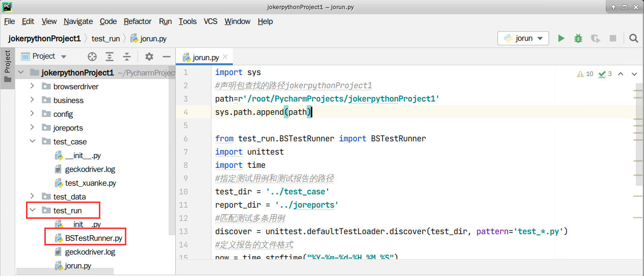Screen dimensions: 644x276
Task: Go to previous highlighted error arrow
Action: [x=621, y=74]
